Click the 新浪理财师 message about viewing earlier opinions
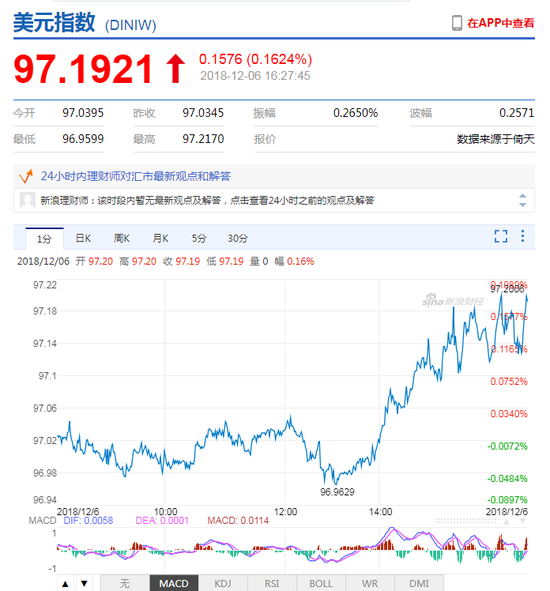This screenshot has width=550, height=591. [x=207, y=200]
